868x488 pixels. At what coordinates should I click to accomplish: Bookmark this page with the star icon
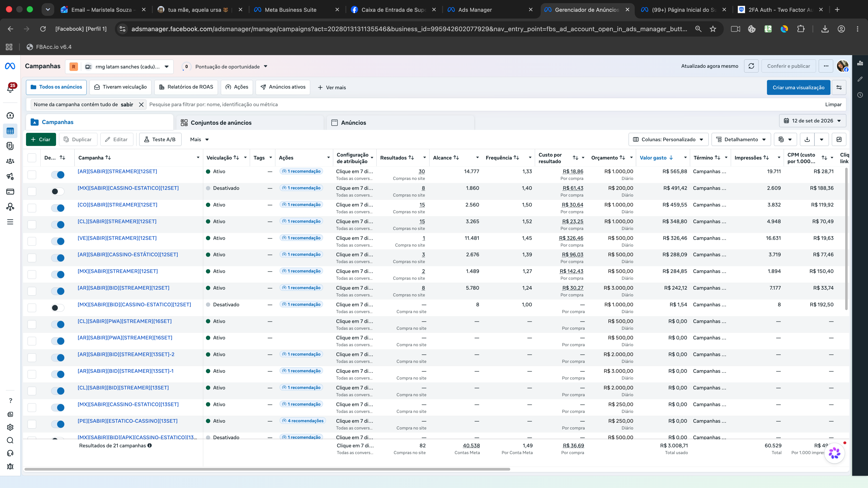tap(713, 29)
